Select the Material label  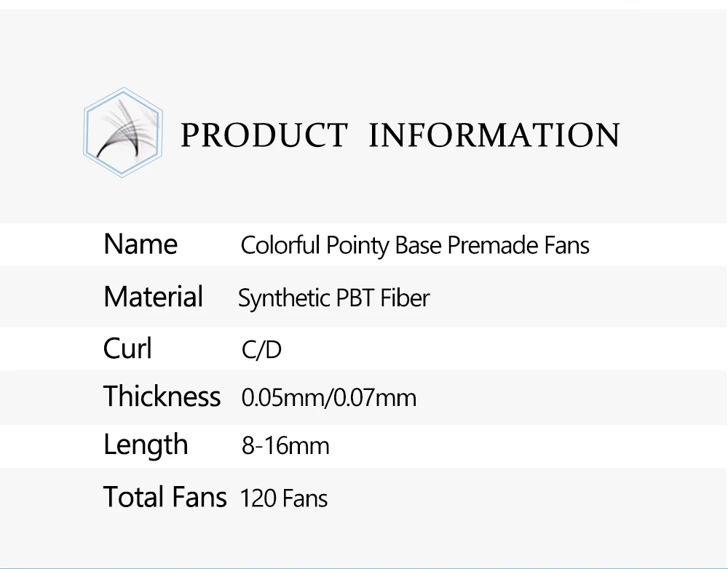pyautogui.click(x=153, y=297)
